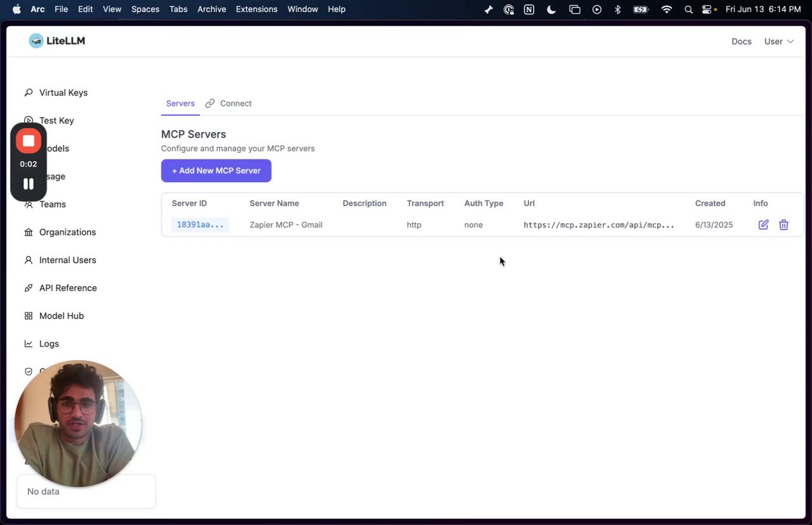Click the link icon beside Connect
The height and width of the screenshot is (525, 812).
click(x=210, y=103)
